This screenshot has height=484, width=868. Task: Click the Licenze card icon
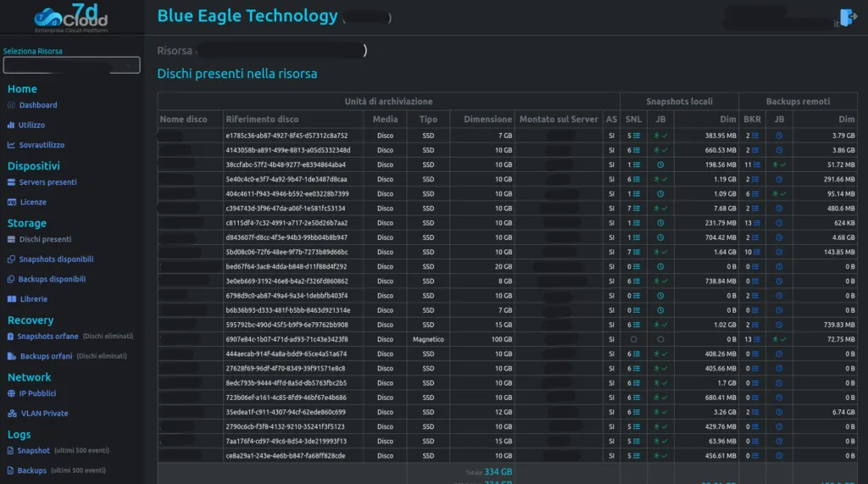coord(12,202)
